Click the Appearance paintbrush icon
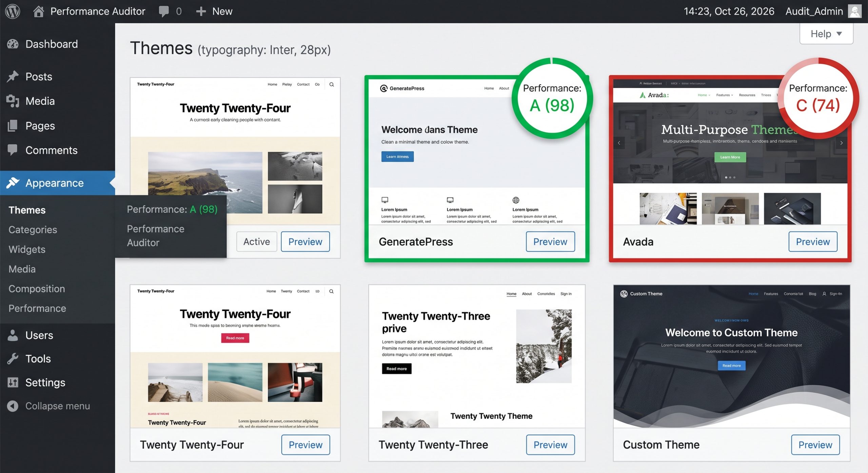 pos(13,183)
